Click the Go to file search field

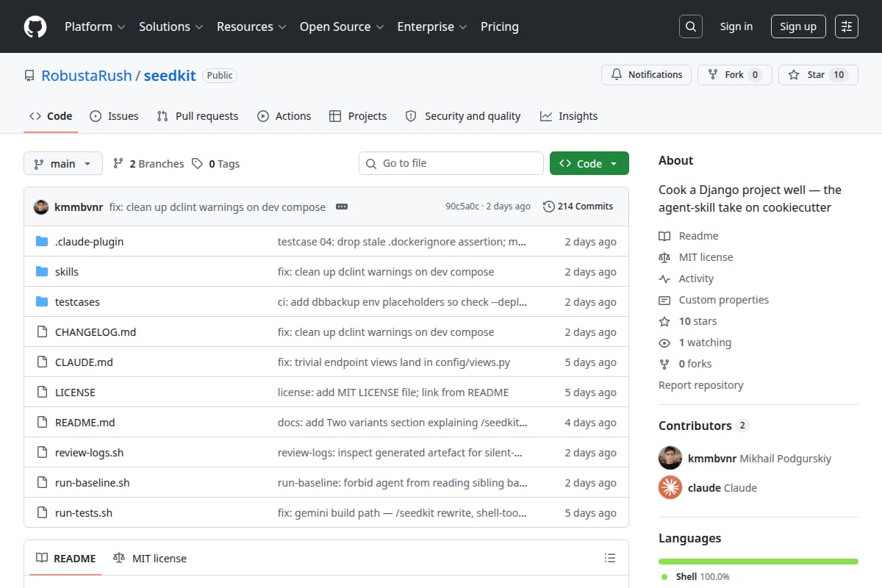451,163
